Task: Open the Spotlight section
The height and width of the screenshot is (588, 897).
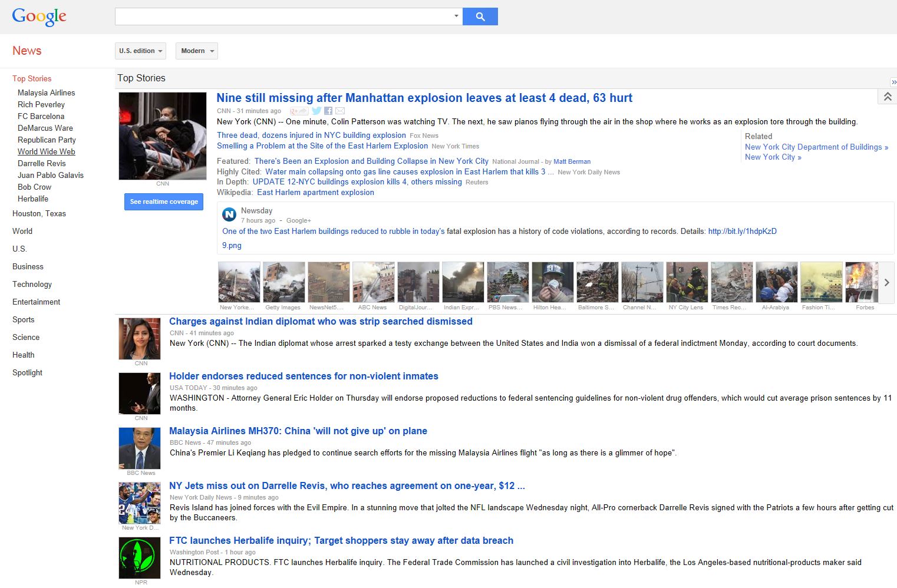Action: 27,372
